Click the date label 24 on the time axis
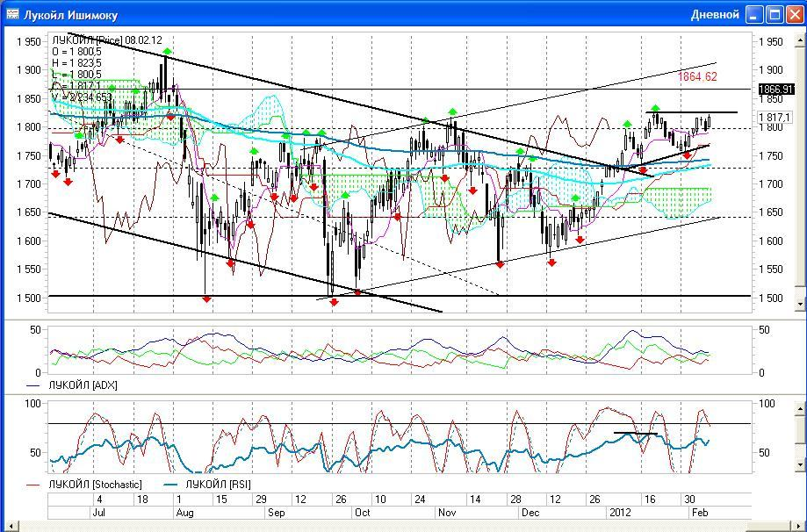The height and width of the screenshot is (532, 807). [x=420, y=499]
